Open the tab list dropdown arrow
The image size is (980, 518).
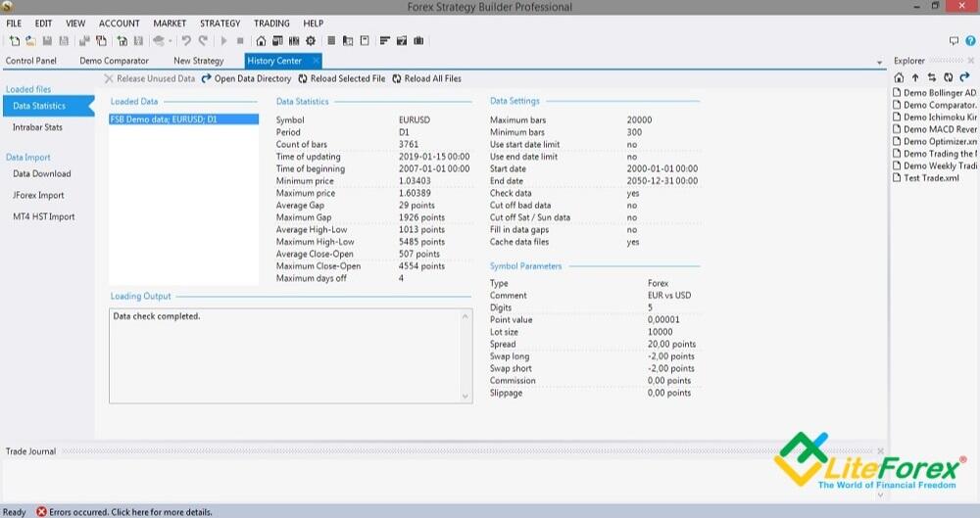tap(879, 63)
